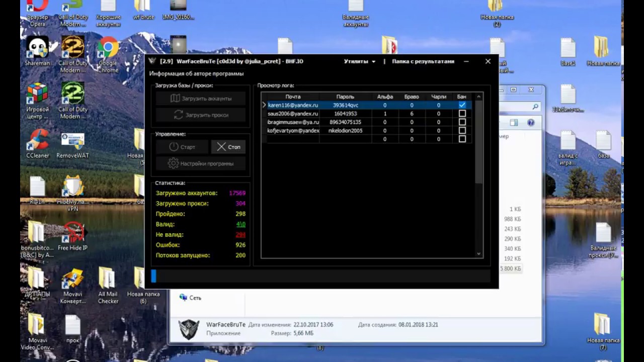644x362 pixels.
Task: Open Папка с результатами from title bar
Action: [x=423, y=61]
